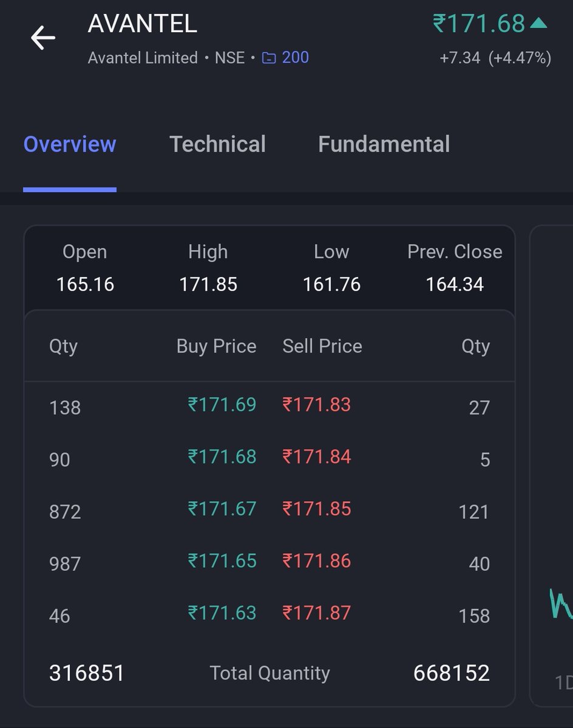Viewport: 573px width, 728px height.
Task: Open the watchlist folder icon labeled 200
Action: (285, 58)
